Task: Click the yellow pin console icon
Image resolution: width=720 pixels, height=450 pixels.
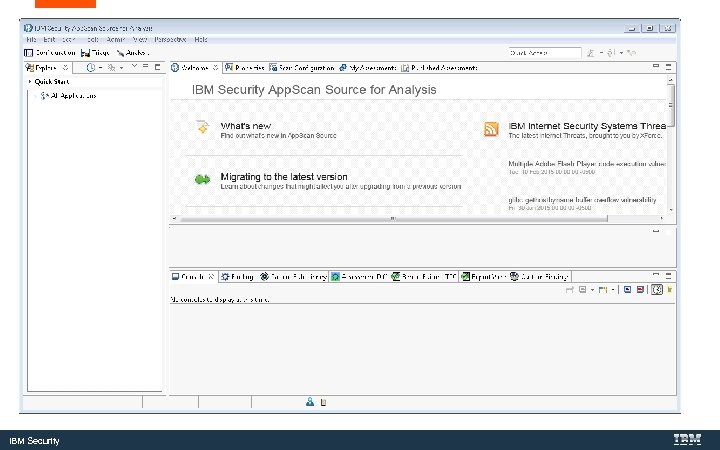Action: point(669,289)
